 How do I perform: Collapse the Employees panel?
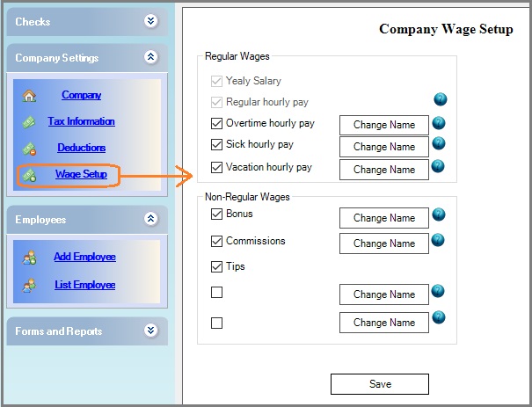tap(151, 219)
